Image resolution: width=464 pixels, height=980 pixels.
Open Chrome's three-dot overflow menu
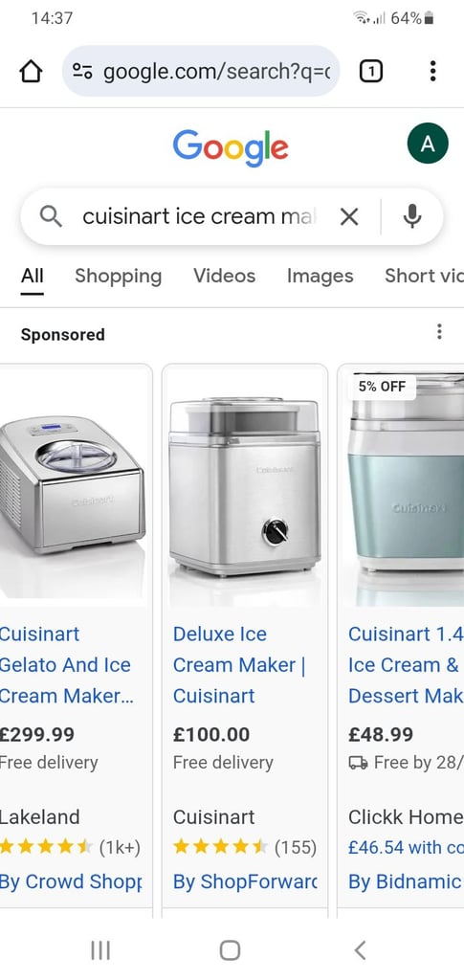point(432,71)
